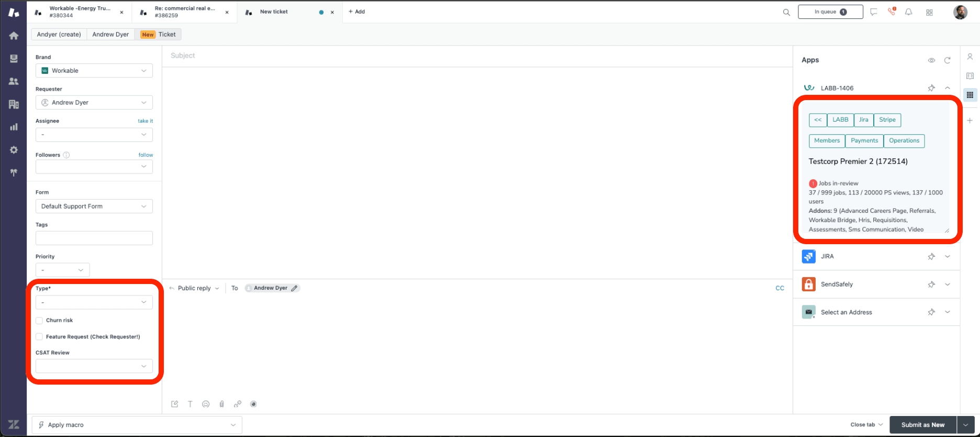980x437 pixels.
Task: Click the search magnifier icon
Action: pyautogui.click(x=786, y=12)
